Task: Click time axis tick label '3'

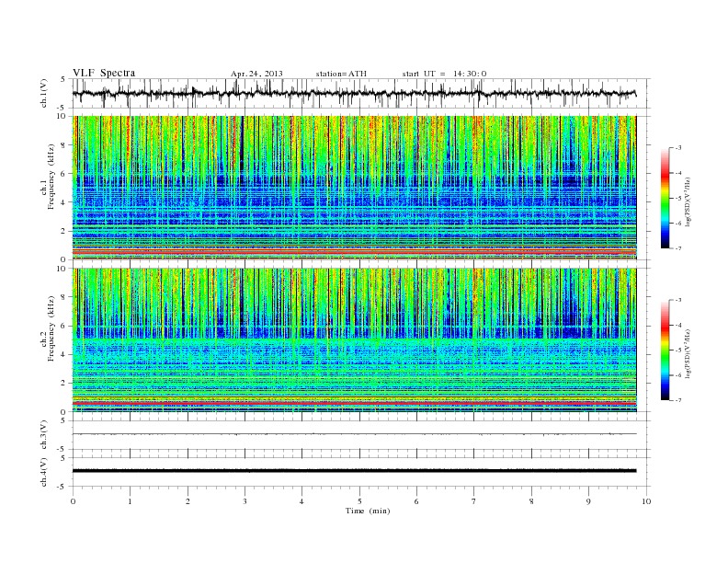Action: pos(245,501)
